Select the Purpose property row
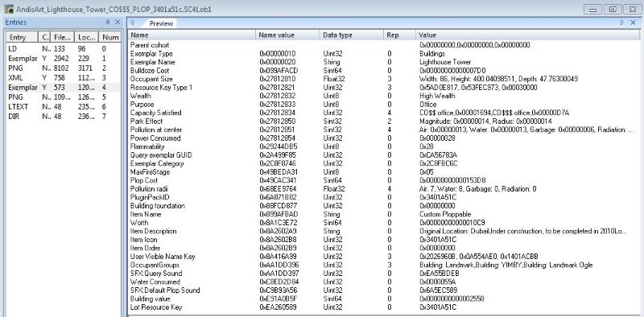 384,105
